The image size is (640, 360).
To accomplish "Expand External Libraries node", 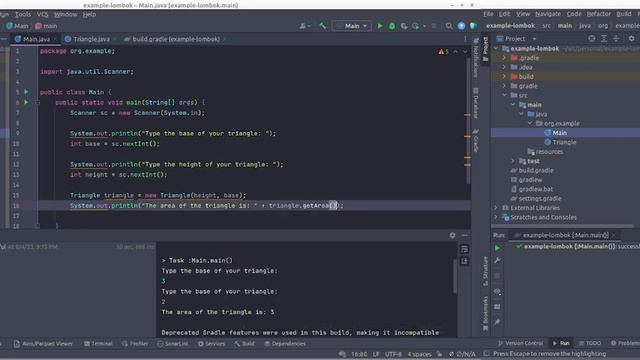I will pyautogui.click(x=496, y=208).
